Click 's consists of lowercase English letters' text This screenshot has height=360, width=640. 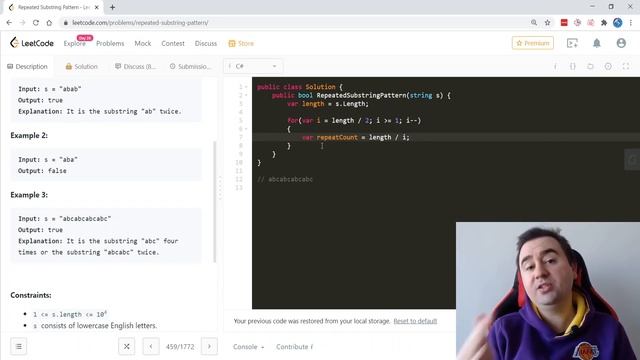point(95,326)
